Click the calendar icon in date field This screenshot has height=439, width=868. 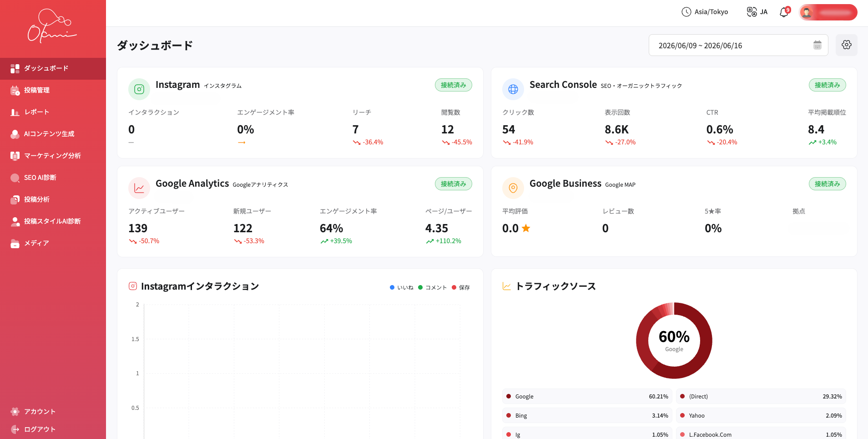[x=817, y=45]
